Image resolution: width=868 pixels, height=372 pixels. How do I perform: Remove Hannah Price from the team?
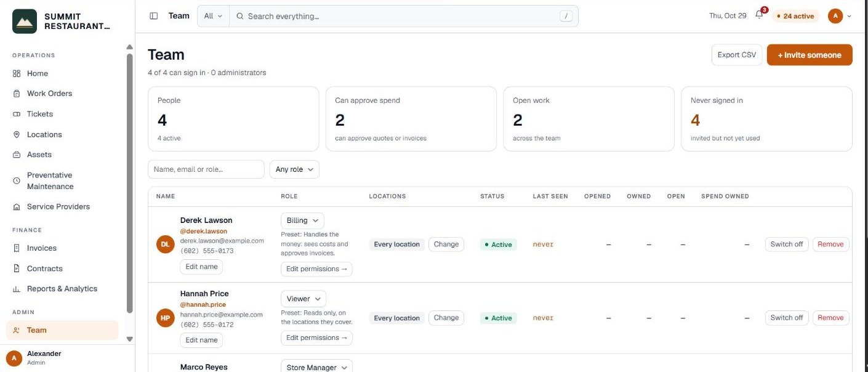pyautogui.click(x=830, y=318)
